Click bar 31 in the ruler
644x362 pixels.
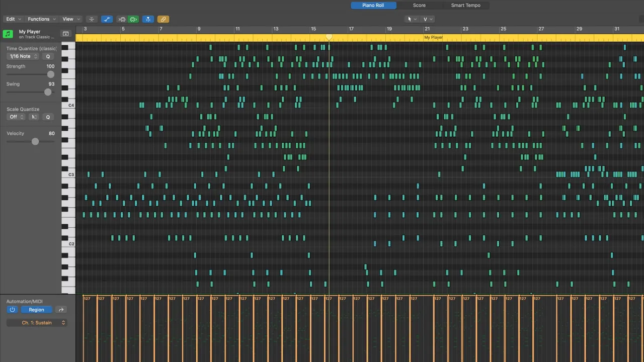[617, 29]
